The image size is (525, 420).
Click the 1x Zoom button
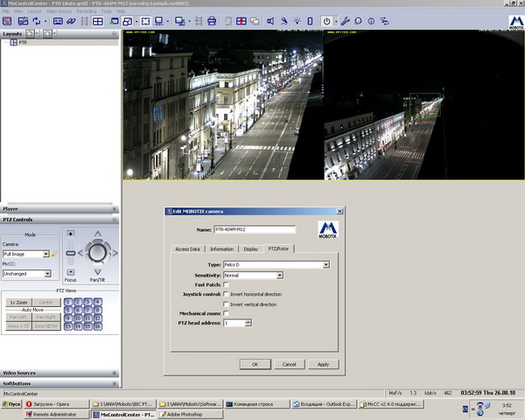[x=18, y=303]
